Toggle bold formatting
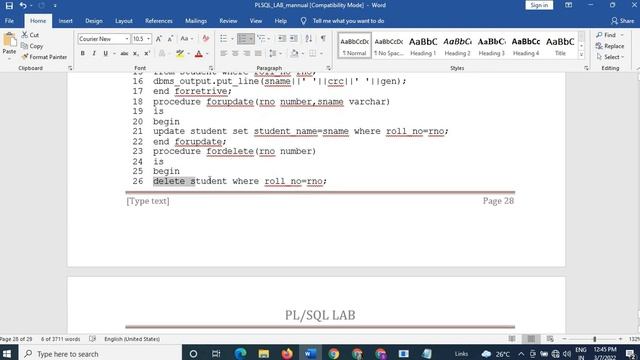Viewport: 640px width, 360px height. click(82, 53)
